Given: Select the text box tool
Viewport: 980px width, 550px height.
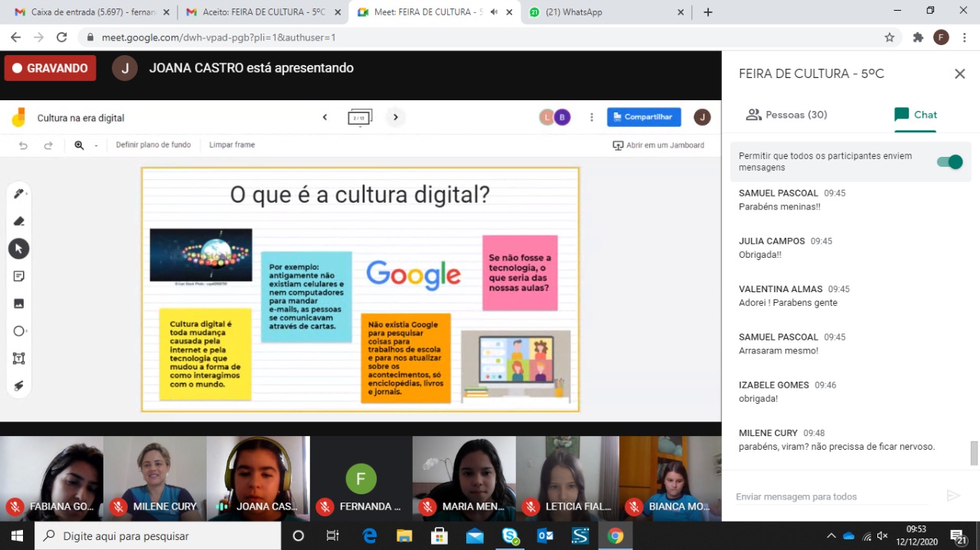Looking at the screenshot, I should pos(19,359).
